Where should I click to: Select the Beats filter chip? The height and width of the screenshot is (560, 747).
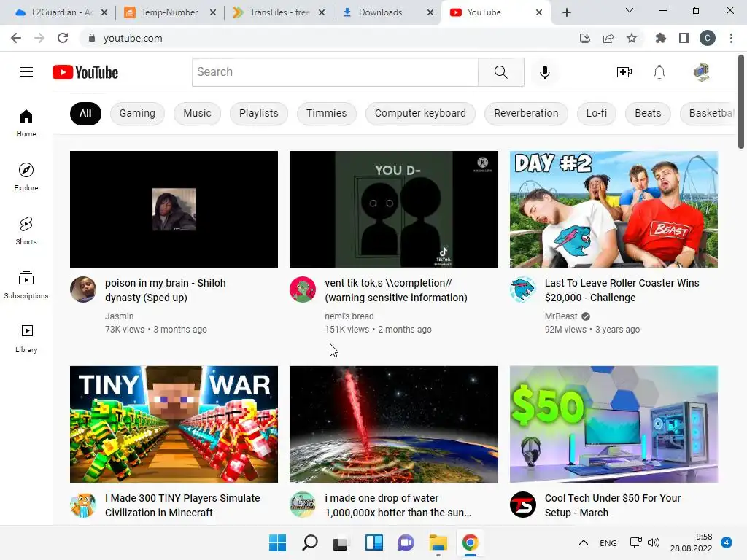pyautogui.click(x=648, y=113)
